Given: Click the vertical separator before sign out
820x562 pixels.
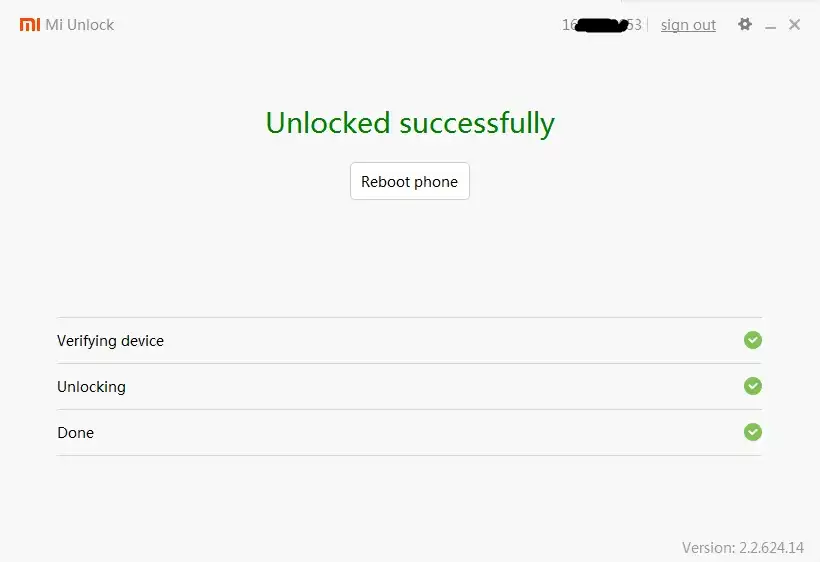Looking at the screenshot, I should 649,25.
